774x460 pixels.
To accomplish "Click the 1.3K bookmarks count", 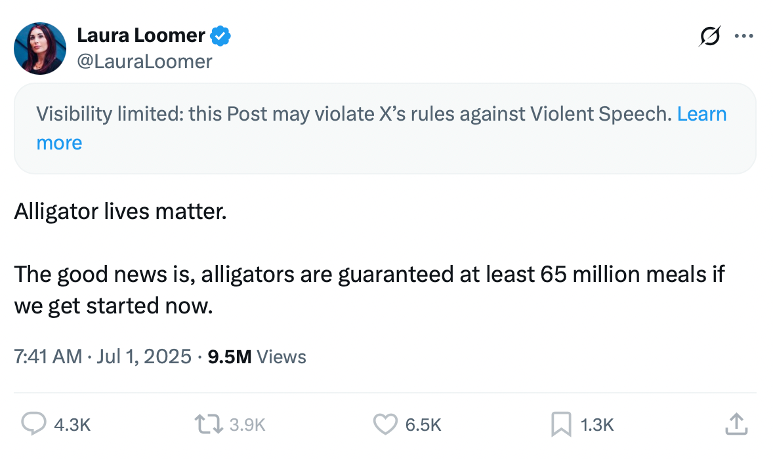I will point(597,424).
